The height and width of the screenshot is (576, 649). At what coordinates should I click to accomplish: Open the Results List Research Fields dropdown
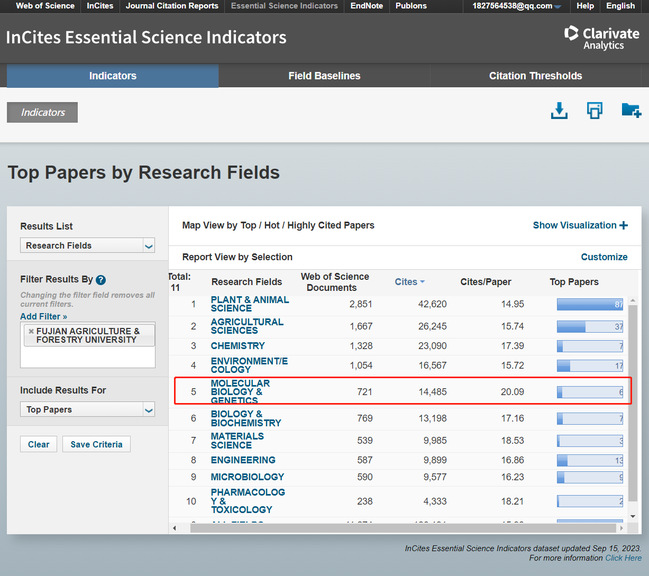[88, 245]
